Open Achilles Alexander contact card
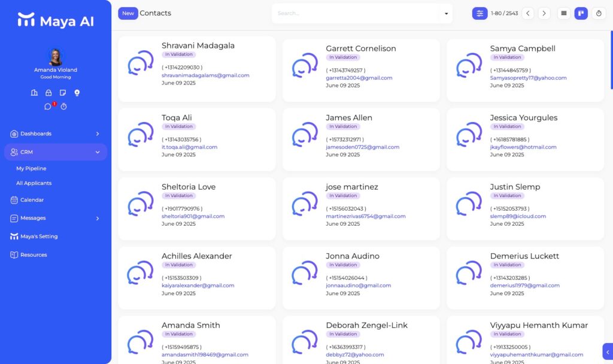613x364 pixels. click(x=196, y=278)
